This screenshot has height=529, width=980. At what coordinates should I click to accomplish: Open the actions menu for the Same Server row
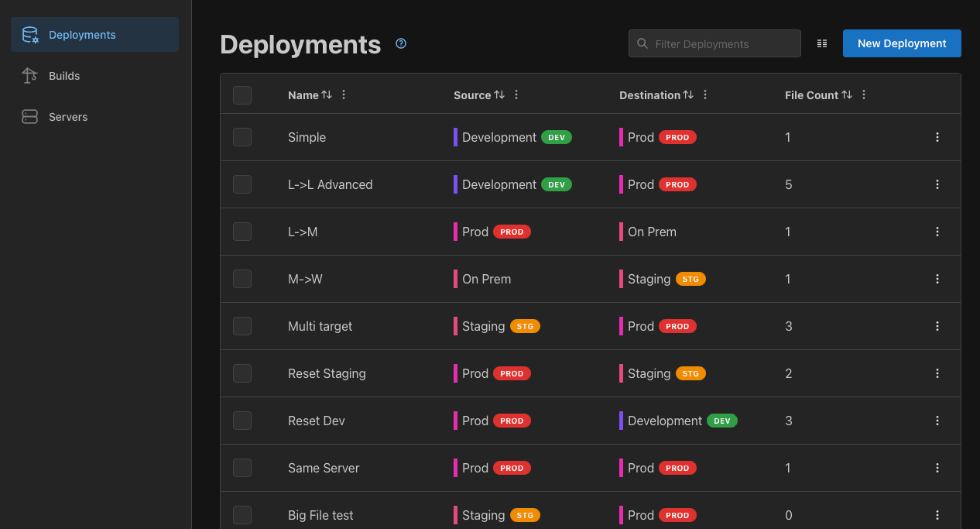click(937, 468)
